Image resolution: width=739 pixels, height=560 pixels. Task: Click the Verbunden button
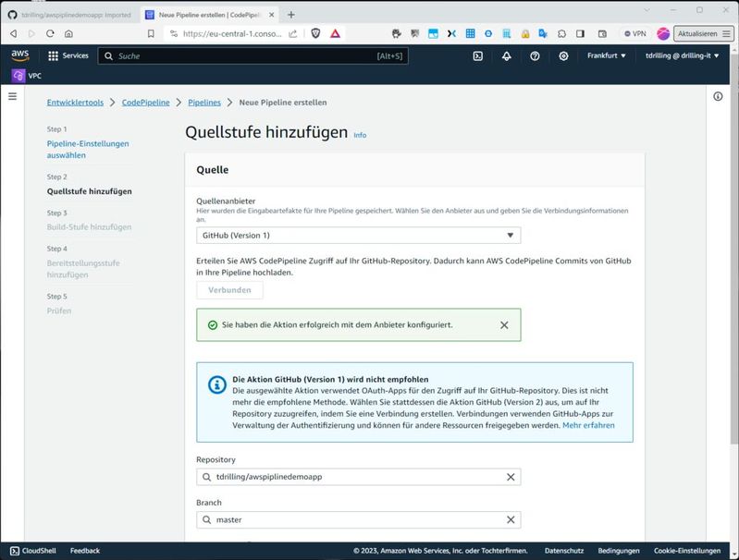[229, 290]
